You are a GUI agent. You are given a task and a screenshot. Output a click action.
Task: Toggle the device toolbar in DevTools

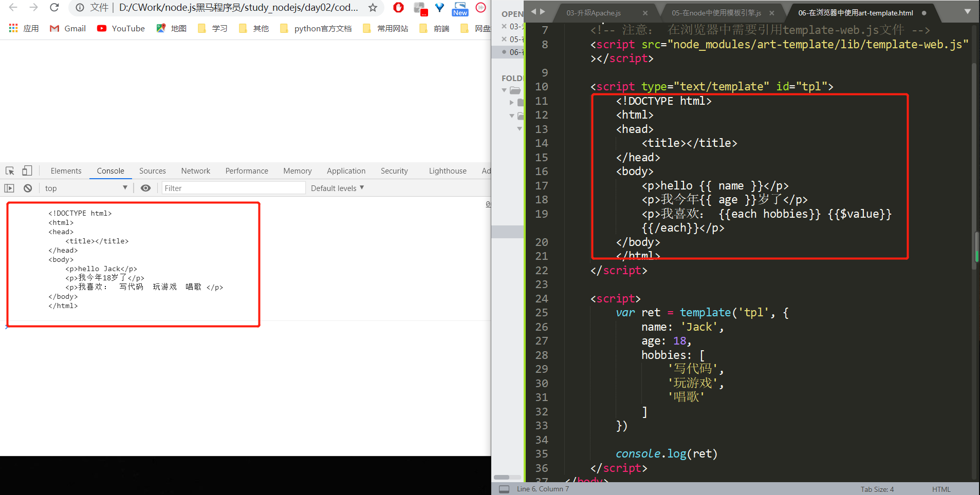tap(27, 171)
